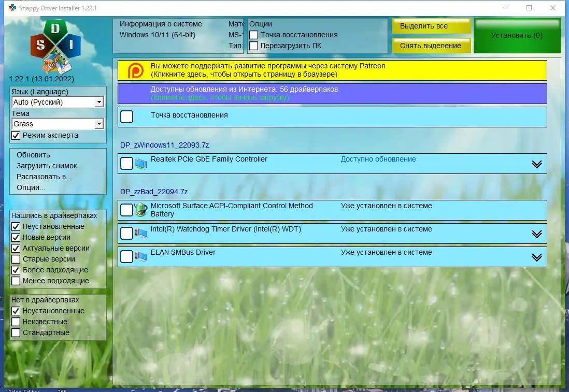The image size is (569, 392).
Task: Choose Распаковать в... menu entry
Action: 44,177
